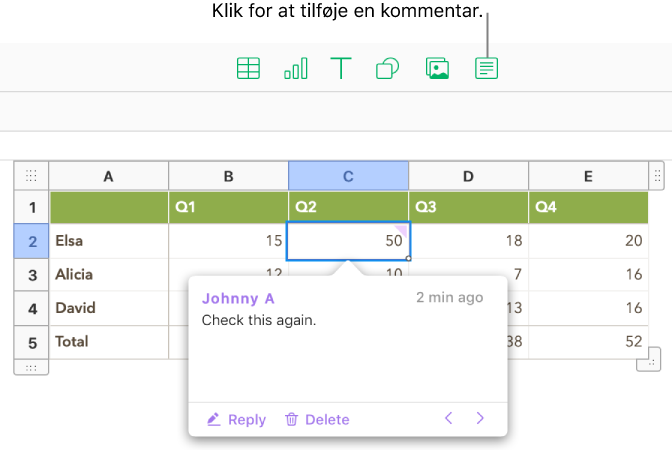This screenshot has height=450, width=672.
Task: Go to the previous comment
Action: tap(449, 418)
